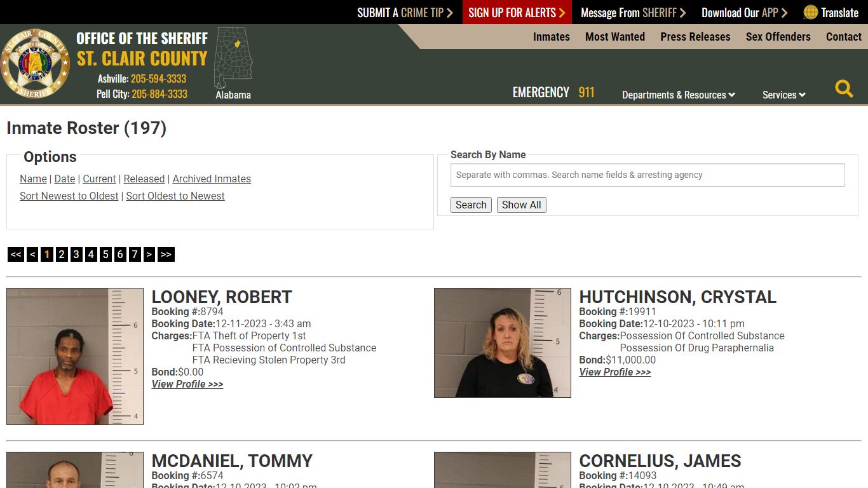
Task: Open the Departments & Resources dropdown
Action: (678, 95)
